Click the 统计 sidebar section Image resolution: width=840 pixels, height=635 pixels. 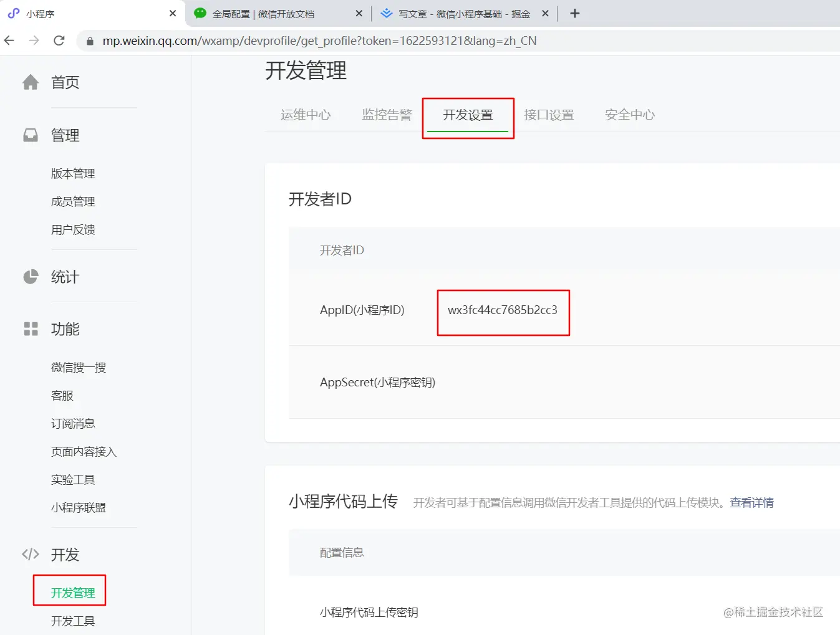(x=65, y=277)
